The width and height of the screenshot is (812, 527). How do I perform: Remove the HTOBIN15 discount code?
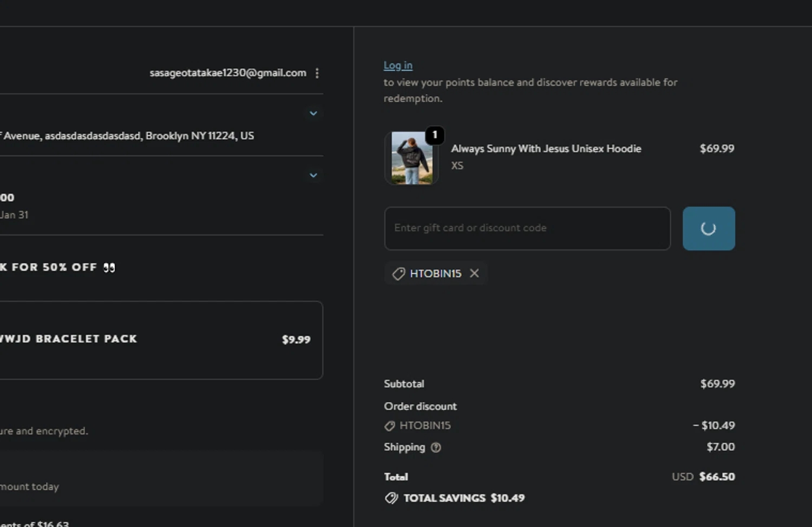coord(474,273)
